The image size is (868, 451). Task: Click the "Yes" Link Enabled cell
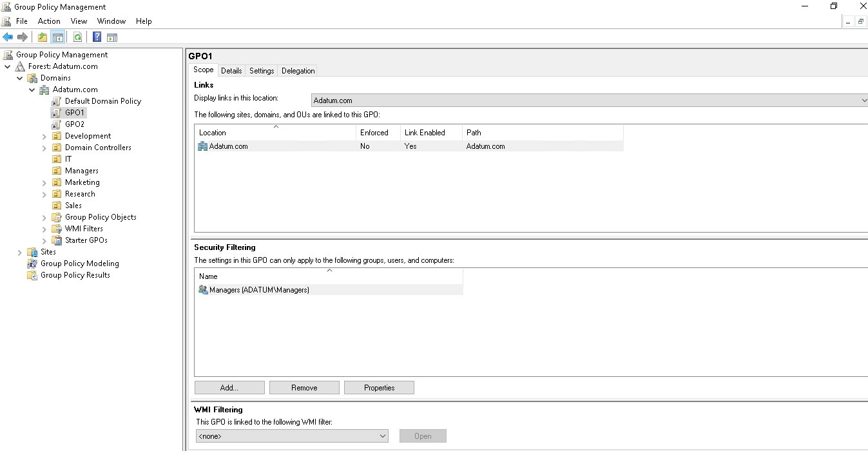point(410,146)
